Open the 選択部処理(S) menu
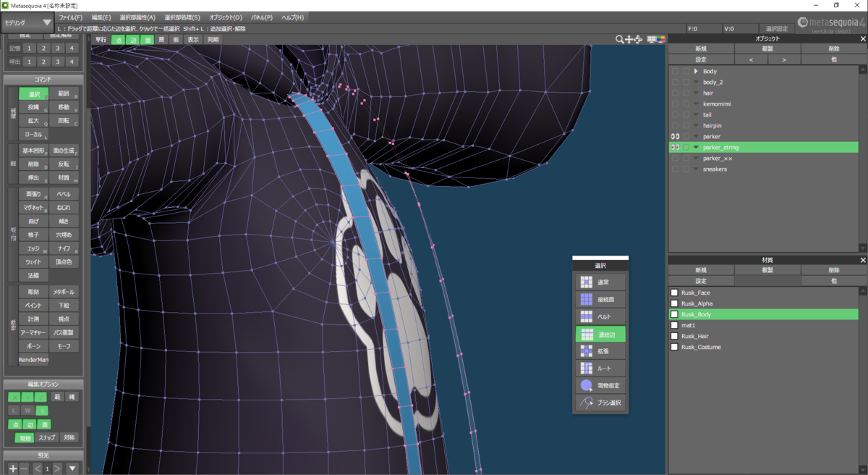Image resolution: width=868 pixels, height=475 pixels. [182, 17]
